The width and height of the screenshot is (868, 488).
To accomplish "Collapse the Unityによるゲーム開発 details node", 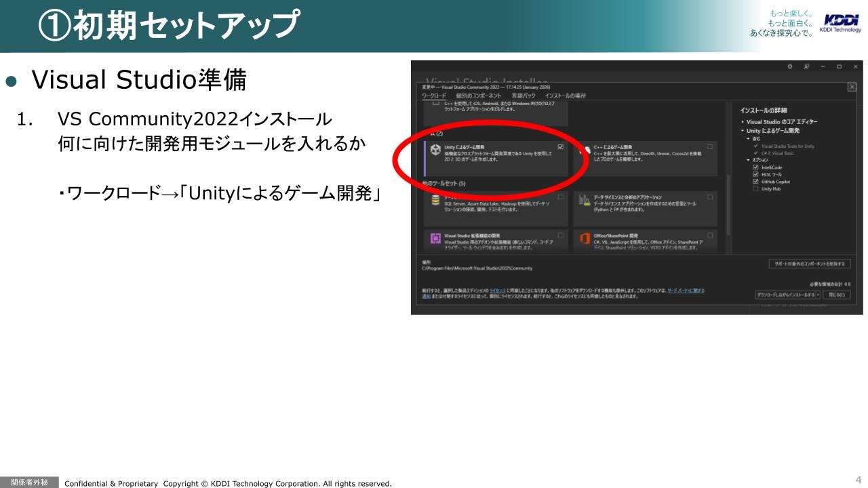I will tap(743, 131).
